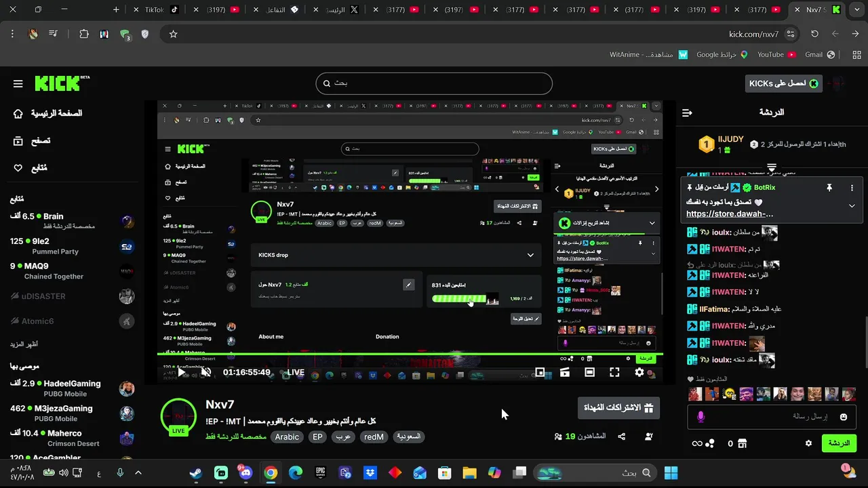Click the search bar on Kick
The height and width of the screenshot is (488, 868).
click(x=434, y=83)
